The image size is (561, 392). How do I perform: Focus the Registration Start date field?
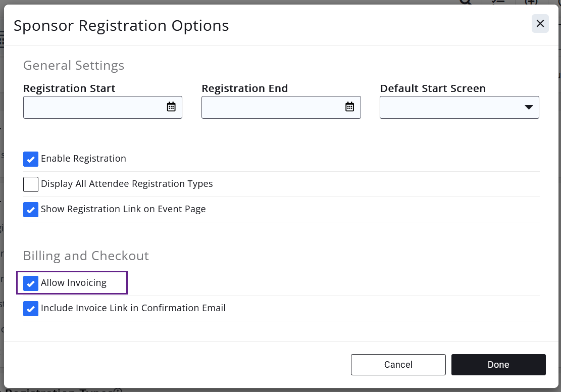(x=103, y=107)
